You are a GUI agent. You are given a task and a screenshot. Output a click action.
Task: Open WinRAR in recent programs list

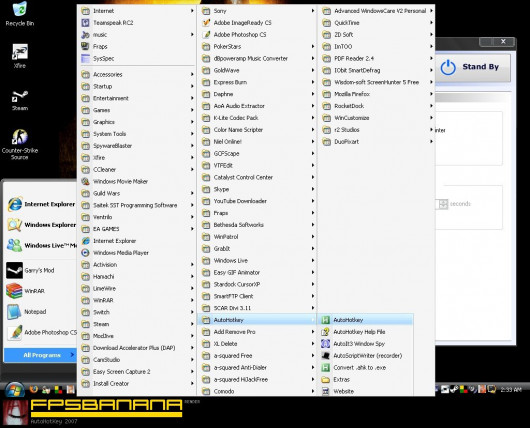[x=26, y=291]
